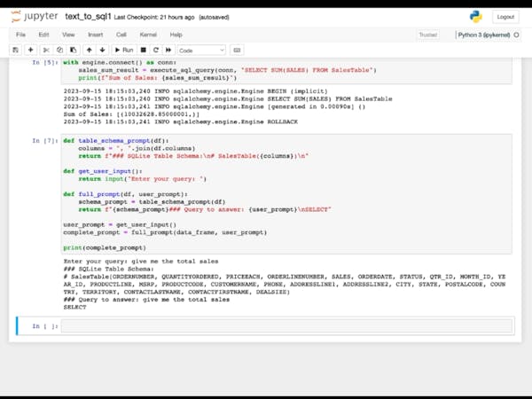Select the In [7] code cell editor
Viewport: 532px width, 399px height.
[x=286, y=194]
